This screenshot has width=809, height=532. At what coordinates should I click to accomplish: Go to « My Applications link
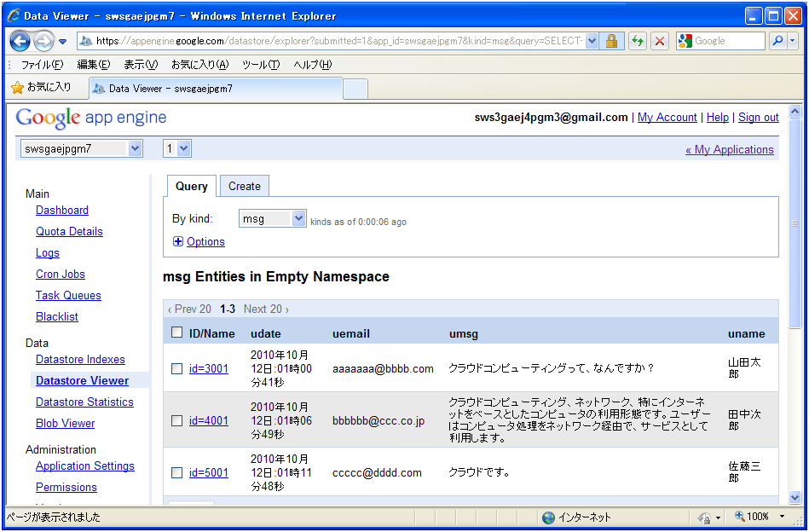click(x=730, y=150)
